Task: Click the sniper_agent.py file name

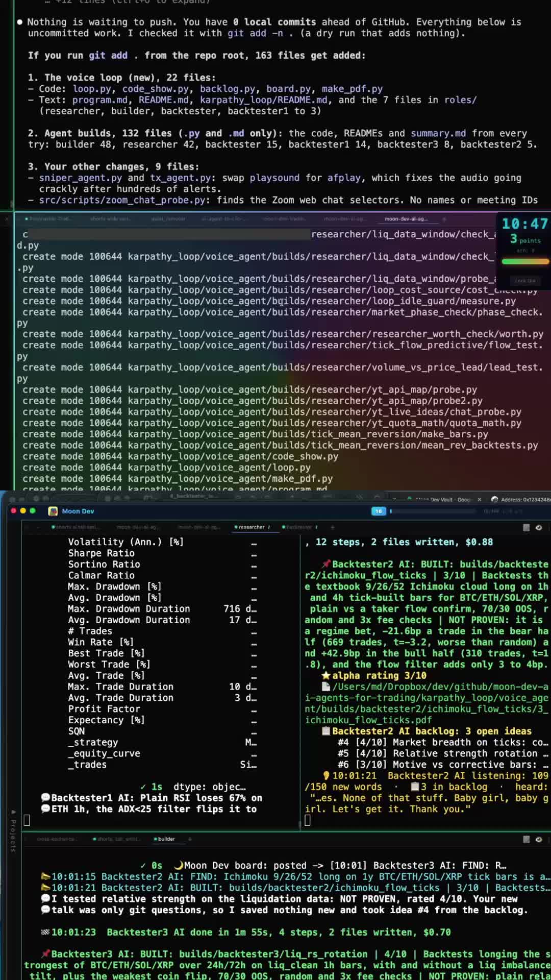Action: [81, 178]
